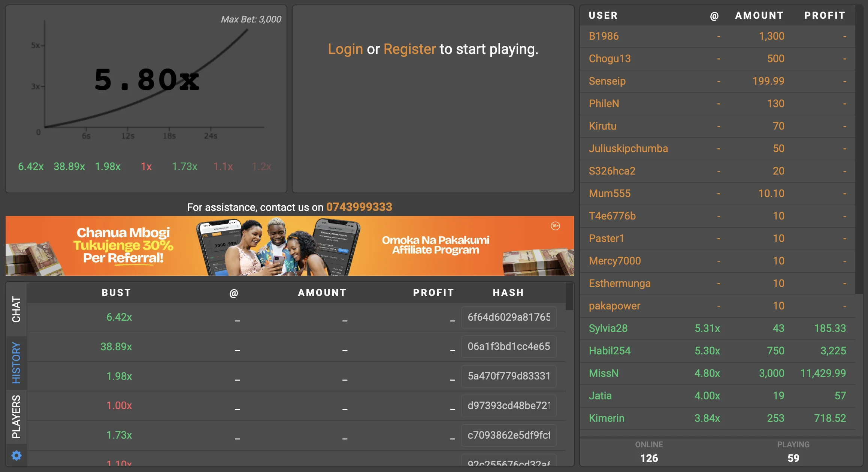
Task: Click user B1986 at top of list
Action: pyautogui.click(x=604, y=36)
